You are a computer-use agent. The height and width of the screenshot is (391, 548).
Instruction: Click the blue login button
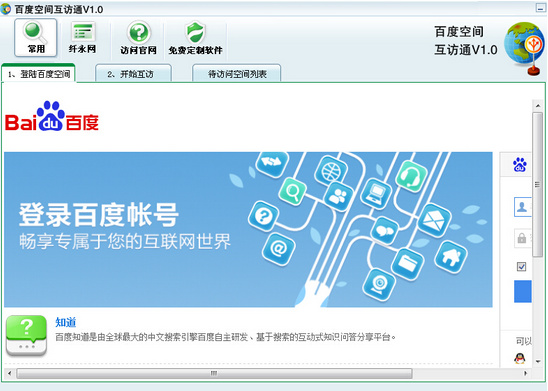pyautogui.click(x=523, y=291)
